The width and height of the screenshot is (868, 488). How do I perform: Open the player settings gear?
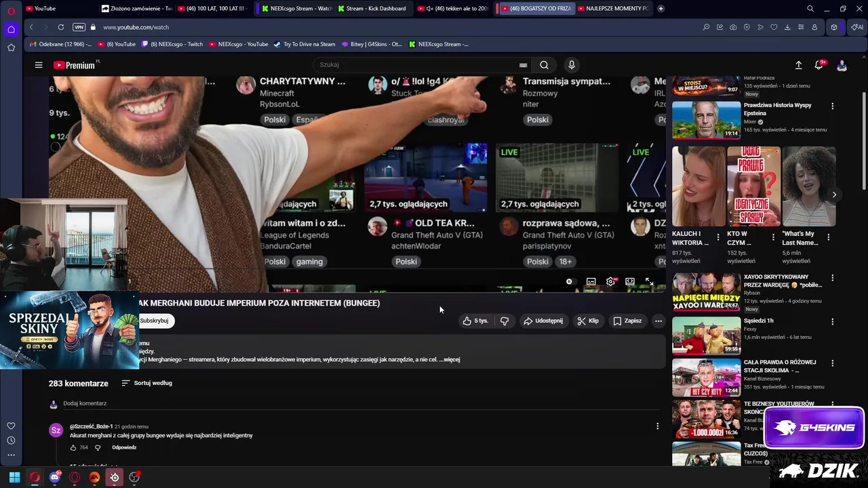pos(610,281)
